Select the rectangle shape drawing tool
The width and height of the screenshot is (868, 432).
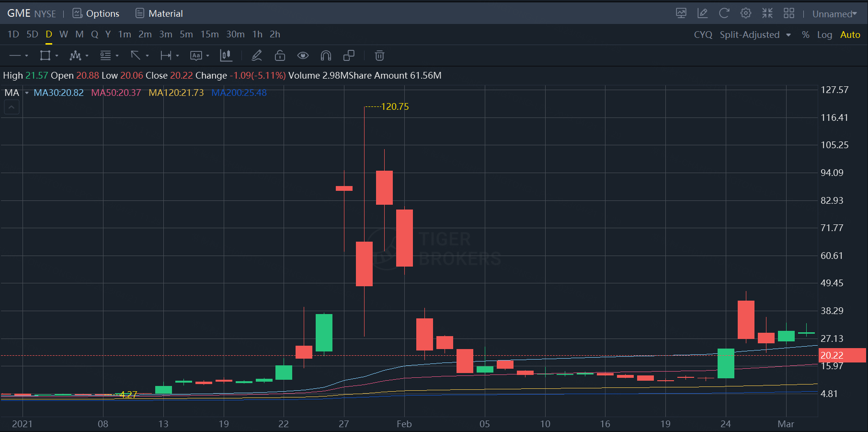[x=45, y=56]
